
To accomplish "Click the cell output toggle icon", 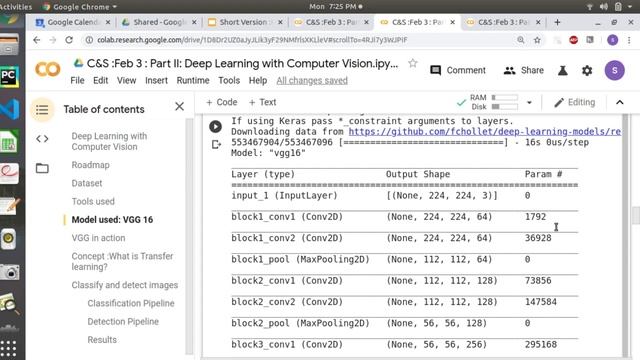I will 216,144.
